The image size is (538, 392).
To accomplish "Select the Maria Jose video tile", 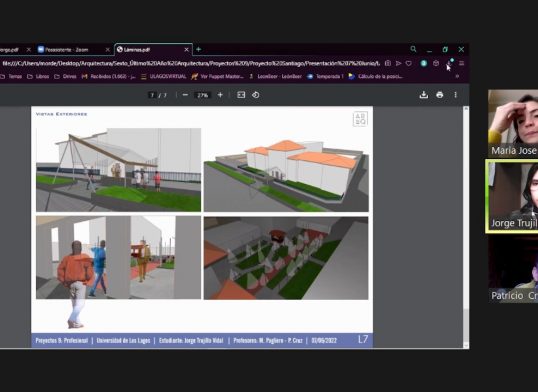I will coord(513,123).
